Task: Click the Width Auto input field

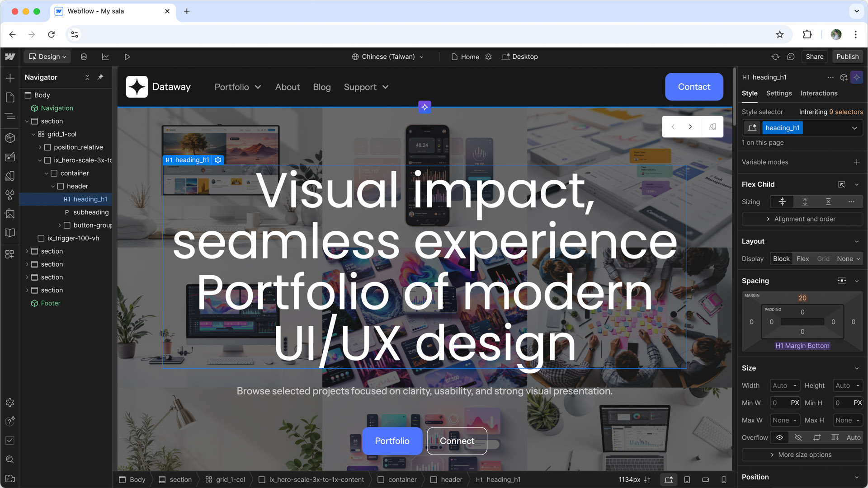Action: 781,386
